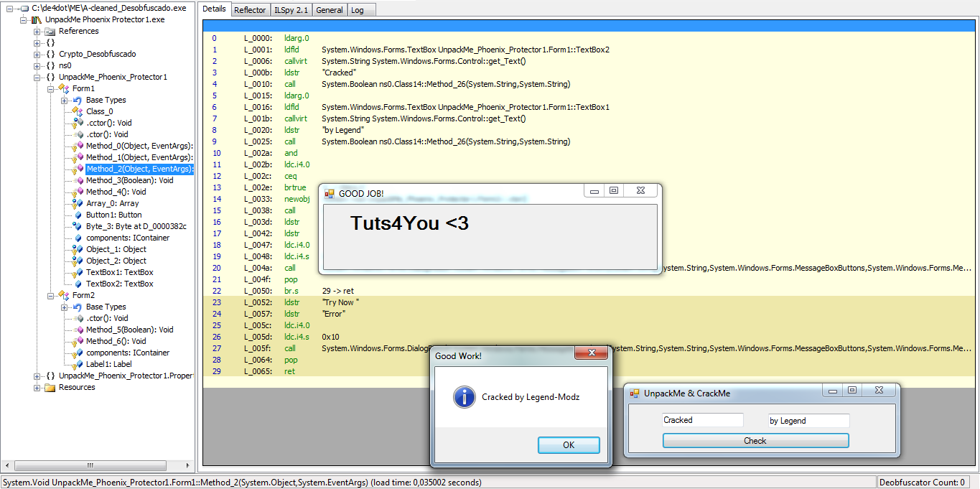
Task: Click the Resources folder icon
Action: tap(50, 387)
